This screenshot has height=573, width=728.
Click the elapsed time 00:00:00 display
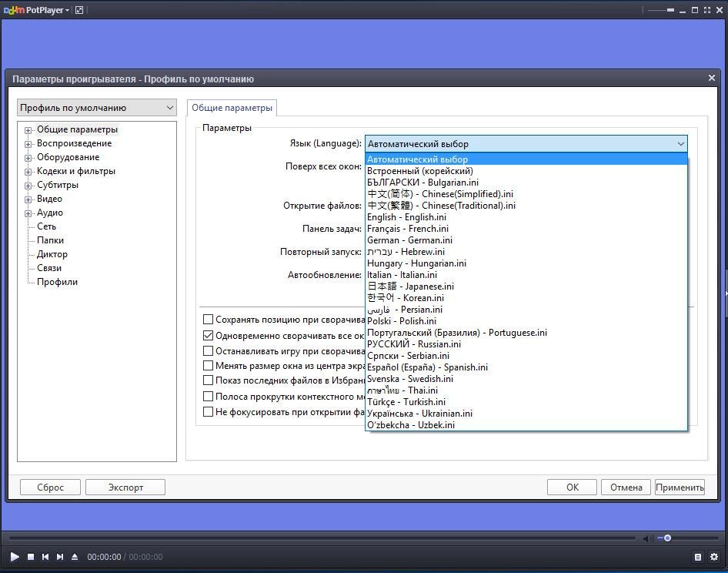tap(104, 557)
